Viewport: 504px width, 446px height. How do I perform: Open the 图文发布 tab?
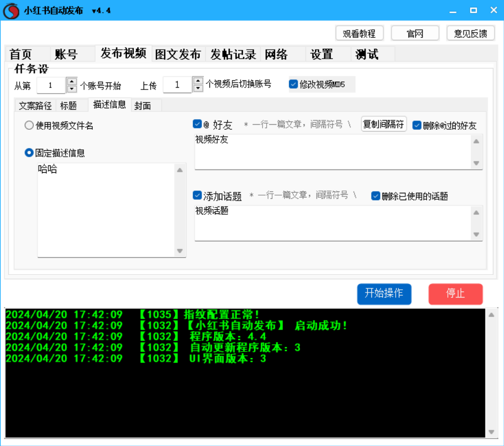coord(178,54)
